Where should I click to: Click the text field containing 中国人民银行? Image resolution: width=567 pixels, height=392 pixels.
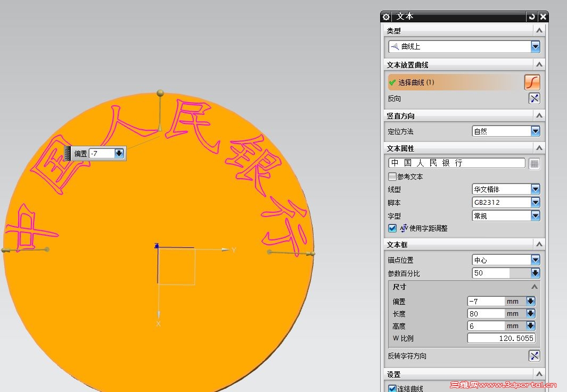[457, 163]
